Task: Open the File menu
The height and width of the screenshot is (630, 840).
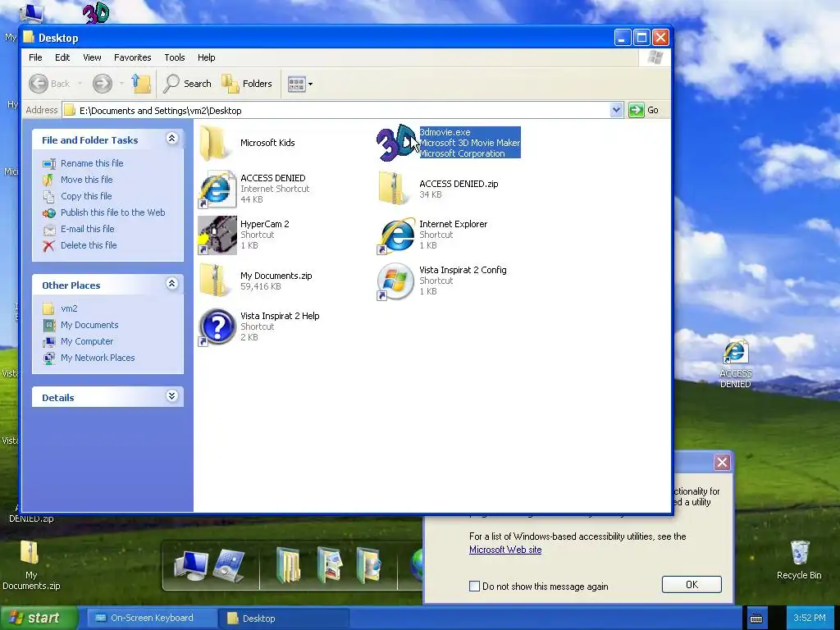Action: point(35,57)
